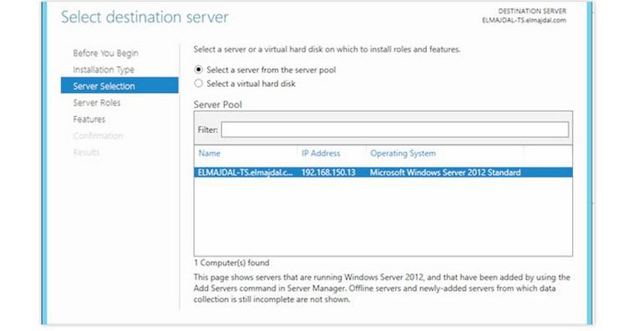Go to Installation Type step
This screenshot has height=331, width=644.
[104, 69]
